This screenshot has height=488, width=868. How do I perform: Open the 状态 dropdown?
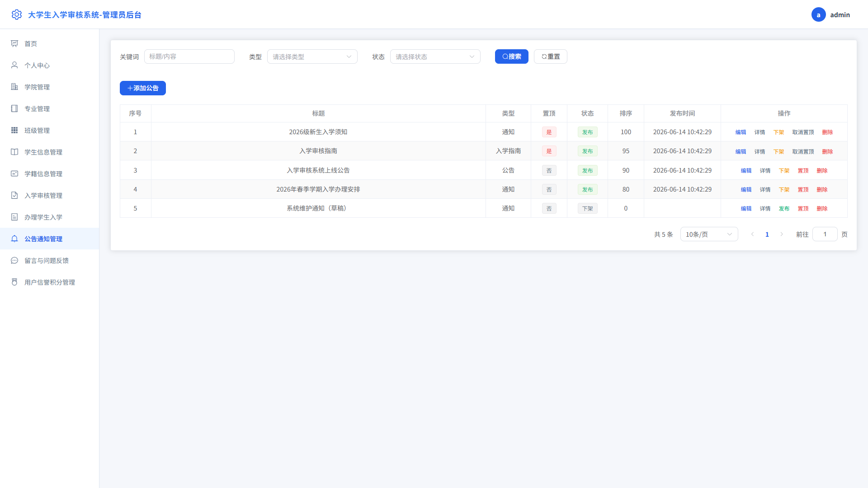[x=435, y=56]
